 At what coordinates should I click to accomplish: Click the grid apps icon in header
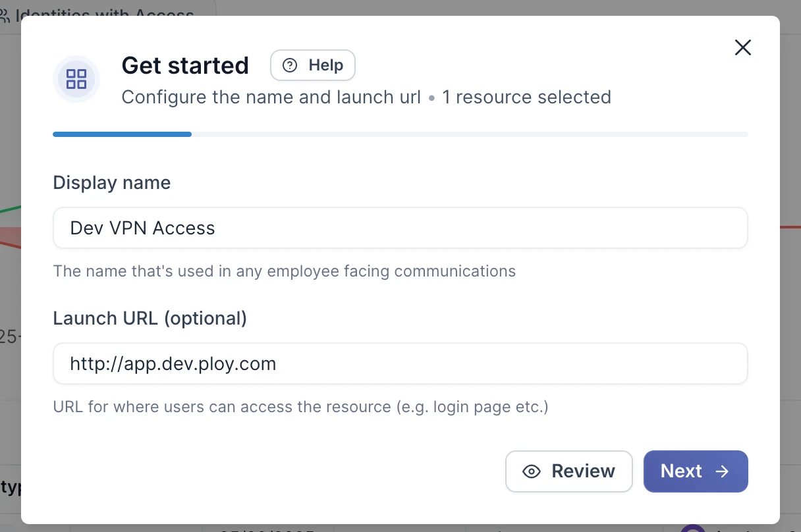(76, 79)
